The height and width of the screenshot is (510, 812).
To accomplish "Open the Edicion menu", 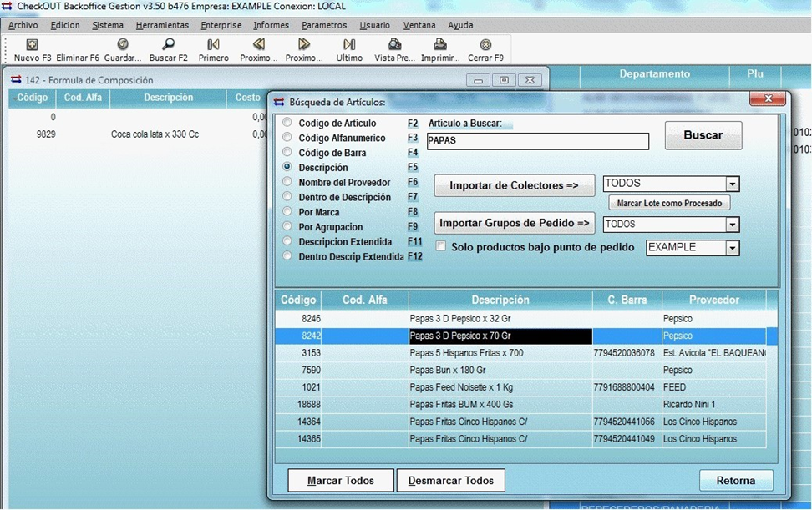I will [x=64, y=25].
